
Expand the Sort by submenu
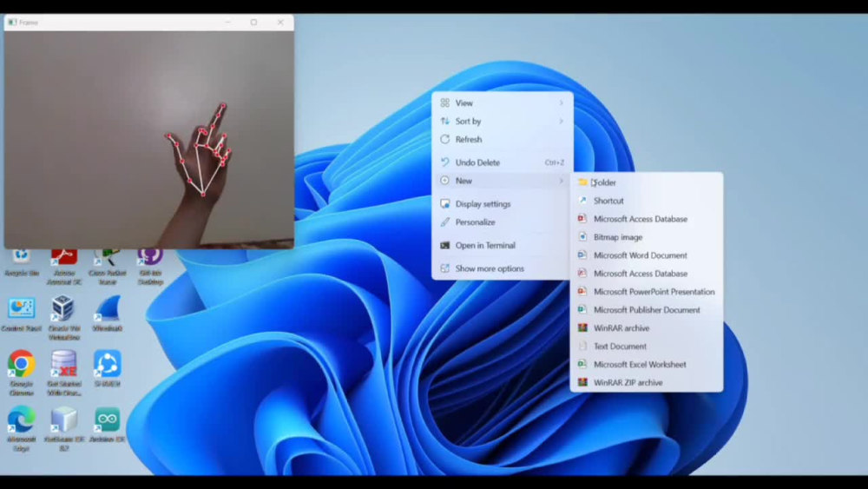pyautogui.click(x=502, y=122)
